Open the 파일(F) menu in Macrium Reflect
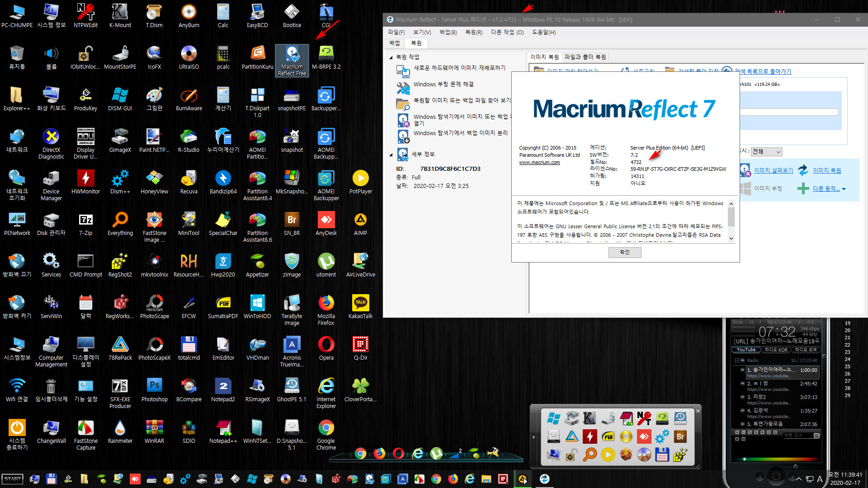868x488 pixels. point(396,33)
